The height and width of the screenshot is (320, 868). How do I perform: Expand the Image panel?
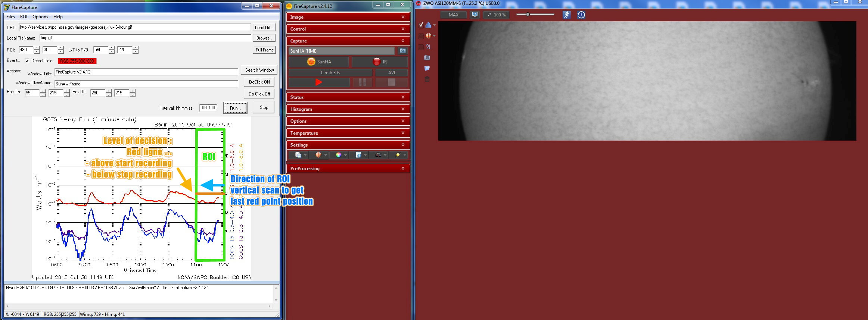[x=348, y=17]
